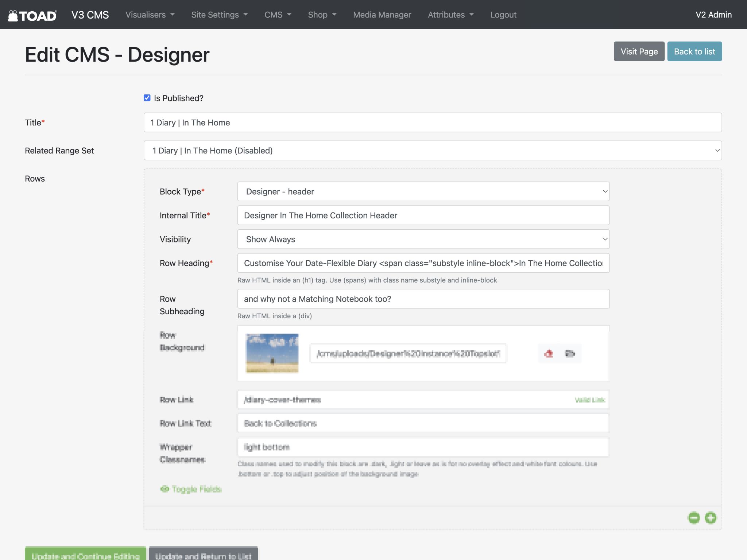
Task: Click the eye icon beside Toggle Fields
Action: pyautogui.click(x=165, y=489)
